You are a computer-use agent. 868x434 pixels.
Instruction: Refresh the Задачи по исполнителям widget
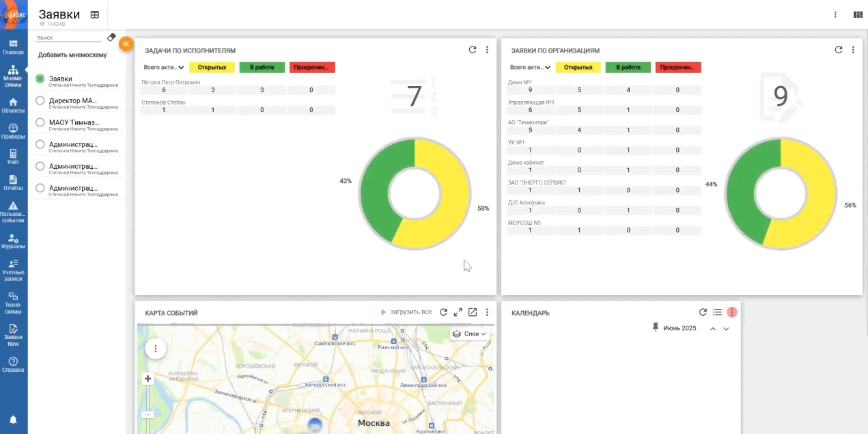472,50
